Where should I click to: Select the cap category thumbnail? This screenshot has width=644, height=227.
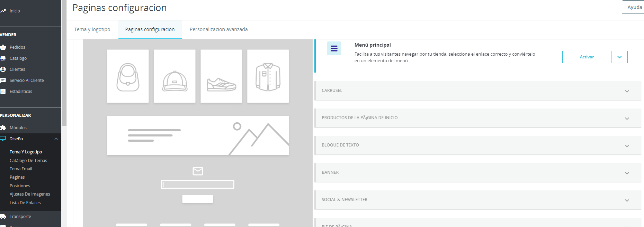[175, 76]
